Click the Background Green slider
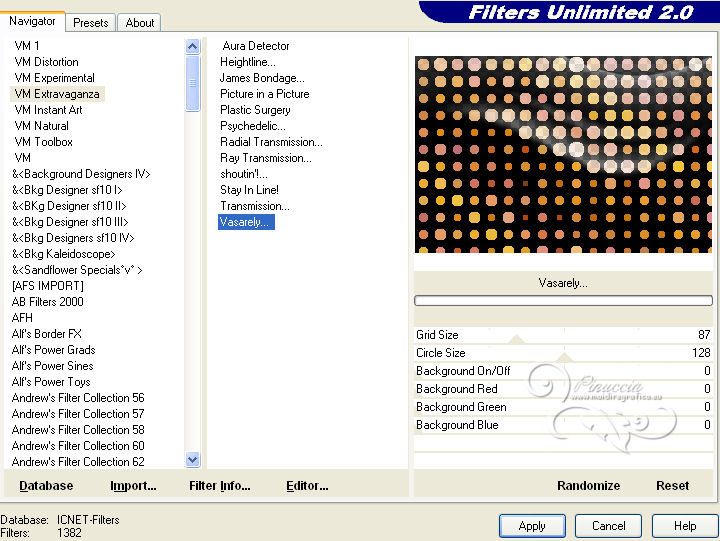 563,407
